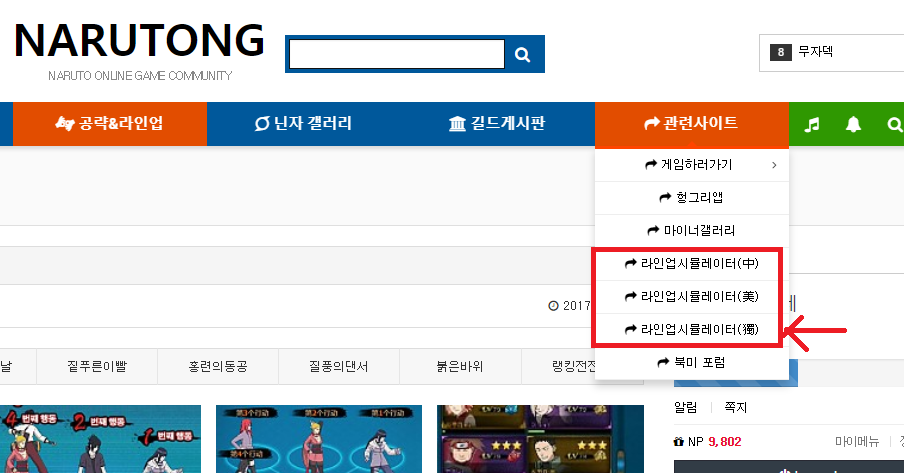
Task: Select 닌자 갤러리 in navigation bar
Action: pos(303,124)
